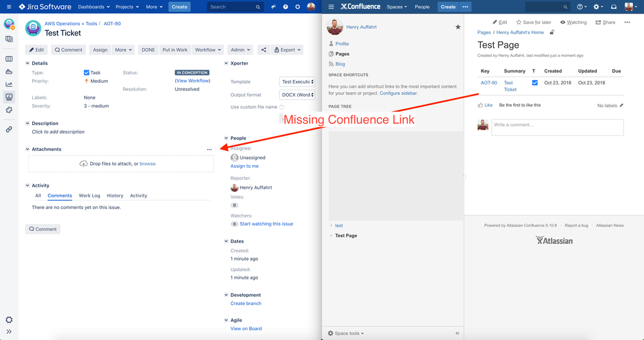The image size is (644, 340).
Task: Click the Confluence logo
Action: click(360, 6)
